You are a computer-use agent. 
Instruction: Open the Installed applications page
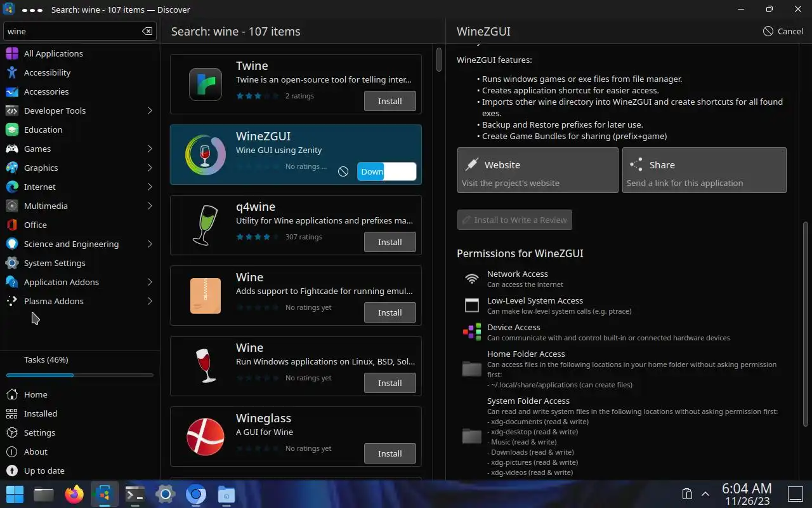[79, 413]
